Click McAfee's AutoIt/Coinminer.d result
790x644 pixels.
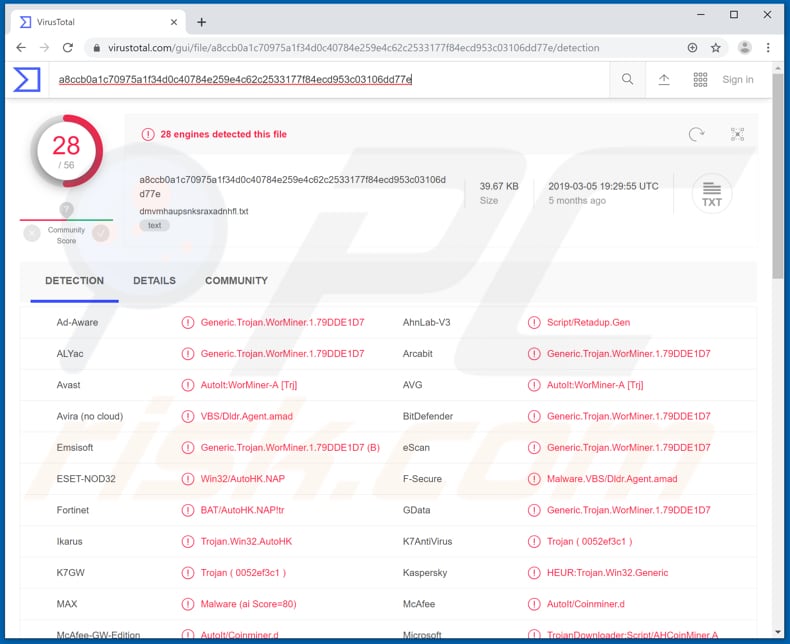click(x=585, y=604)
